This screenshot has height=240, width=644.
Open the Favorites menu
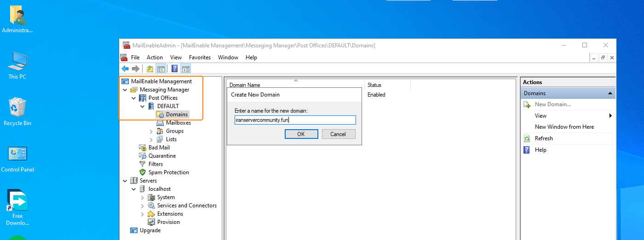pyautogui.click(x=200, y=57)
